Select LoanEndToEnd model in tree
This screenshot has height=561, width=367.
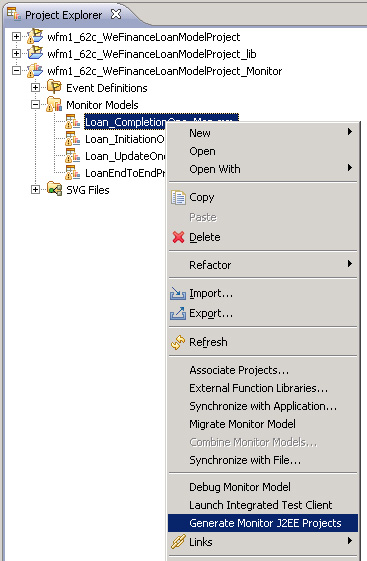(x=125, y=173)
